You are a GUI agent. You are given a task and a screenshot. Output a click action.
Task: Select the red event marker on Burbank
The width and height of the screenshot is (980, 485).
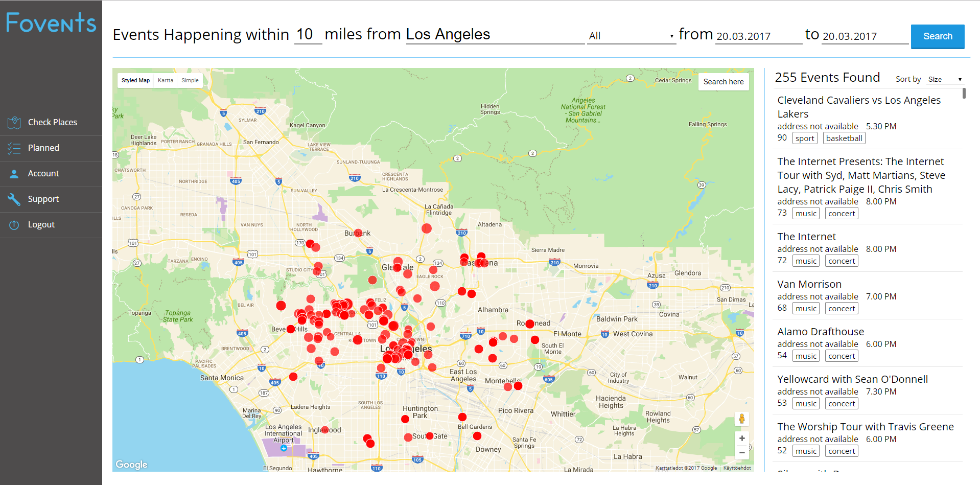358,233
